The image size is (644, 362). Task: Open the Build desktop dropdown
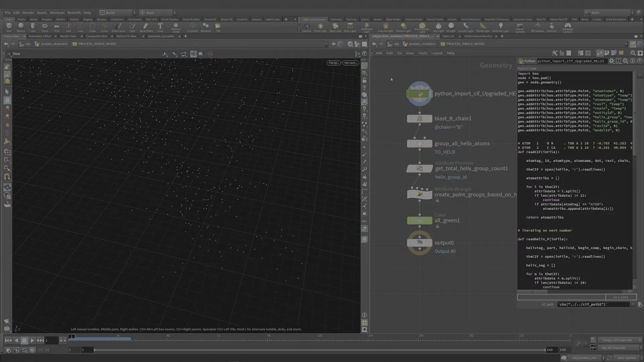click(118, 13)
